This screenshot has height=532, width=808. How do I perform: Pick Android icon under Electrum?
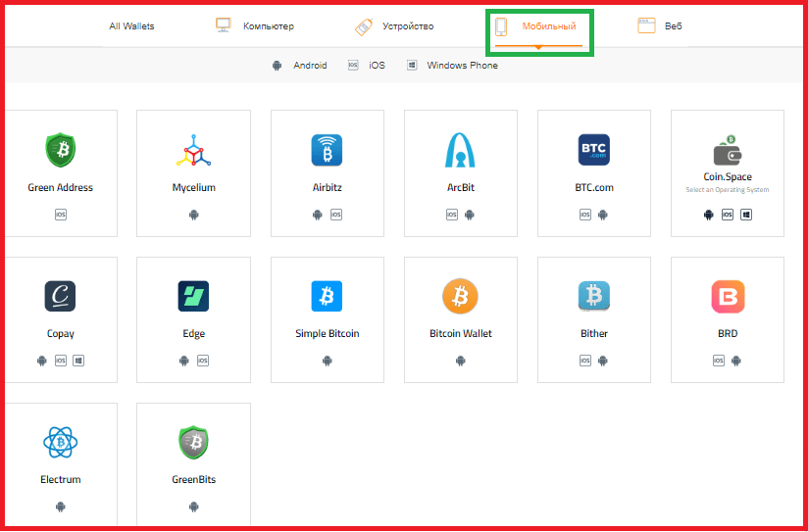coord(60,508)
